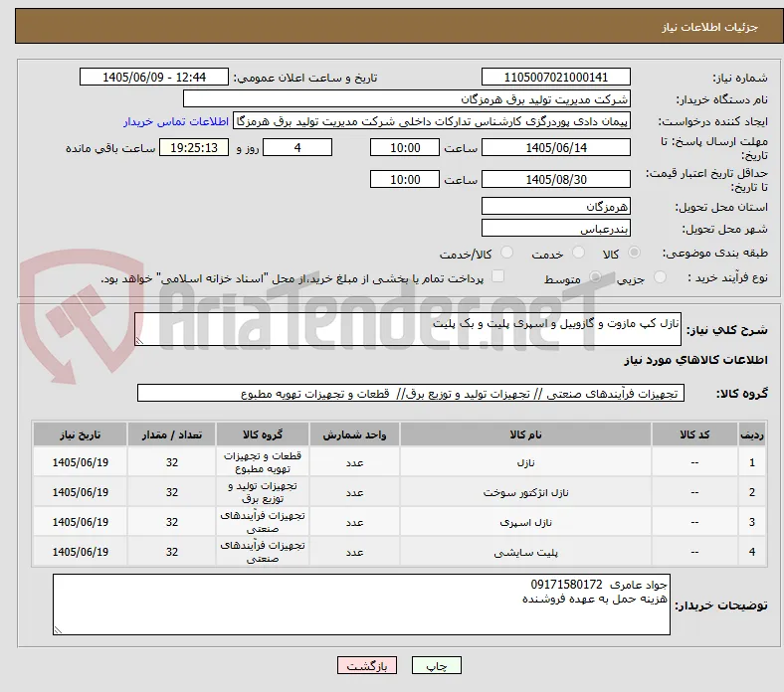Select the خدمت radio button
This screenshot has height=692, width=784.
coord(578,253)
